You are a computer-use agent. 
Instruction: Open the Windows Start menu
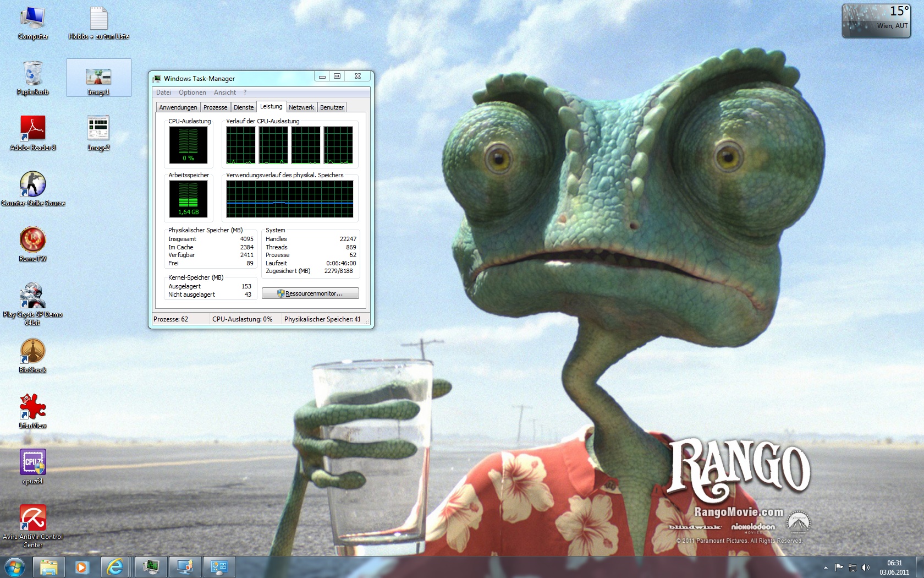click(x=14, y=567)
